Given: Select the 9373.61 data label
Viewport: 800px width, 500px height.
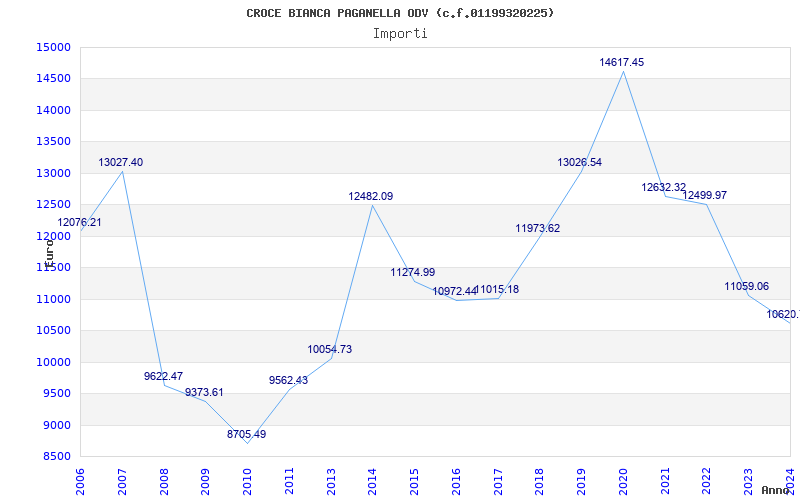Looking at the screenshot, I should [204, 392].
